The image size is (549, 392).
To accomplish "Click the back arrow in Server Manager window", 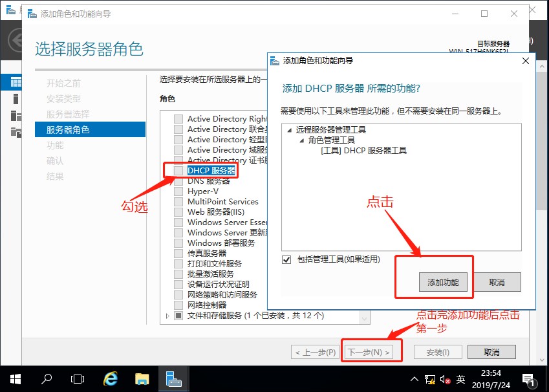I will 15,40.
